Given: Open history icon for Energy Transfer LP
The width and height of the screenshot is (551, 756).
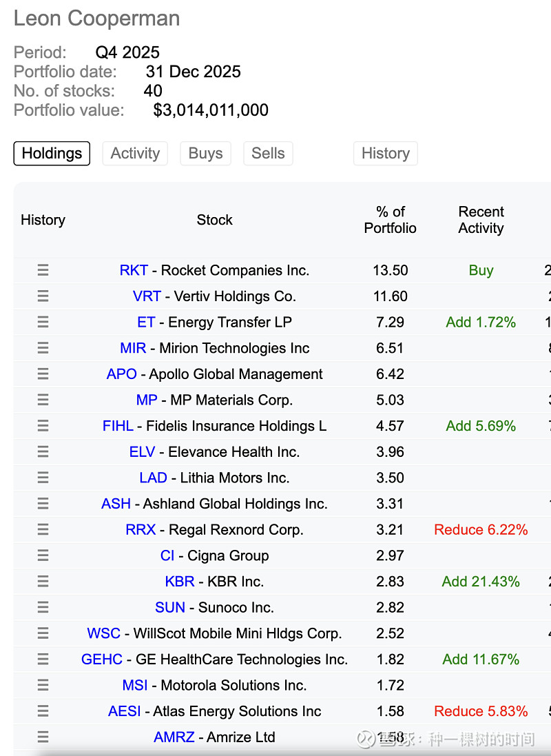Looking at the screenshot, I should [x=43, y=322].
